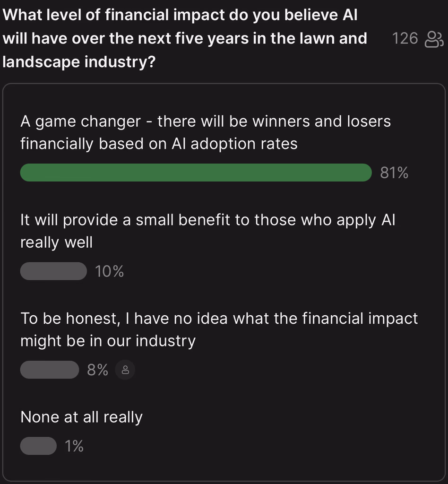Click the green 81% result bar
This screenshot has width=448, height=484.
click(196, 173)
